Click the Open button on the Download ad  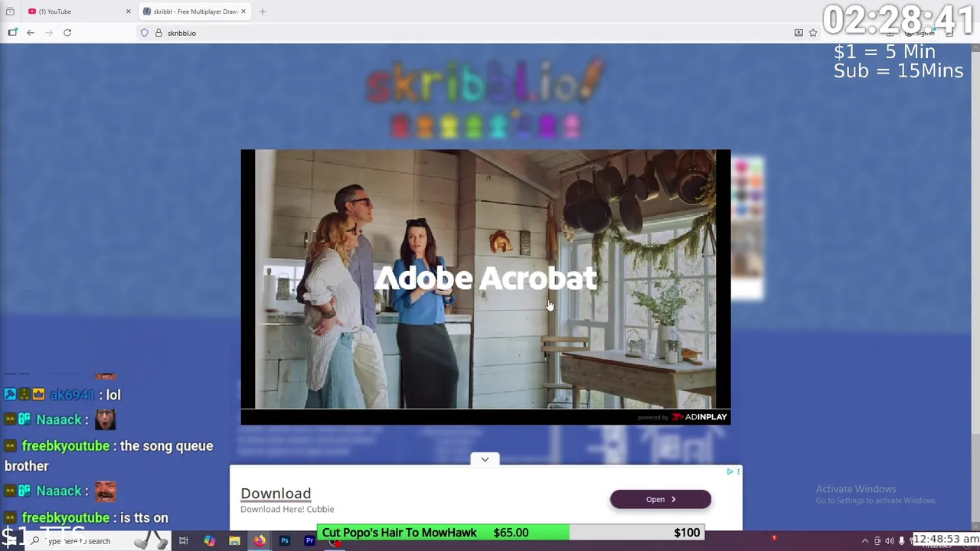(660, 499)
